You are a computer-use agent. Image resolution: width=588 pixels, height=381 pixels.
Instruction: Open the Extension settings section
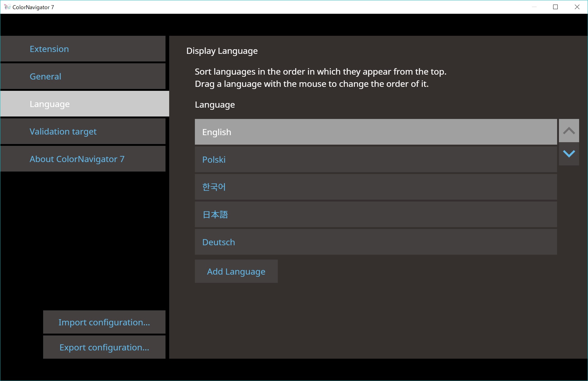[83, 49]
